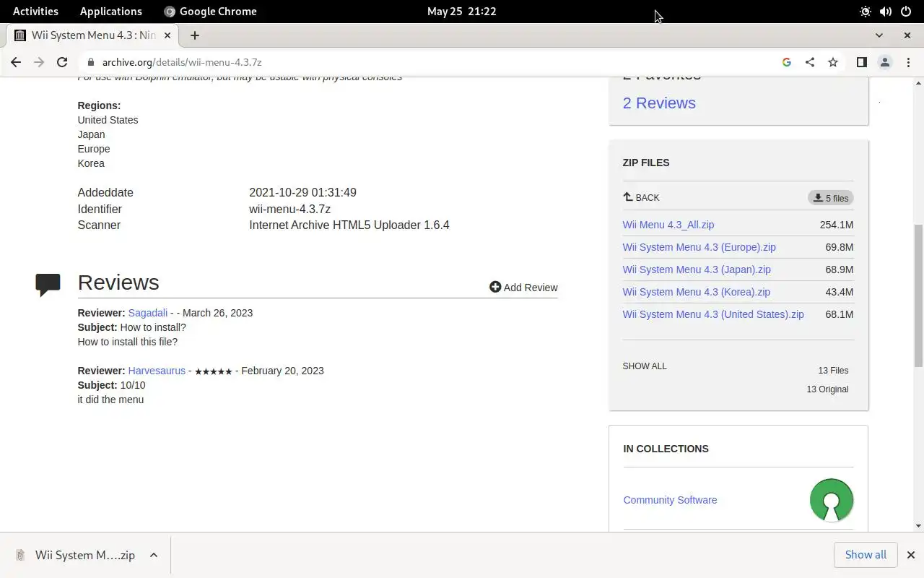Download Wii System Menu 4.3 (United States).zip
The width and height of the screenshot is (924, 578).
coord(713,314)
